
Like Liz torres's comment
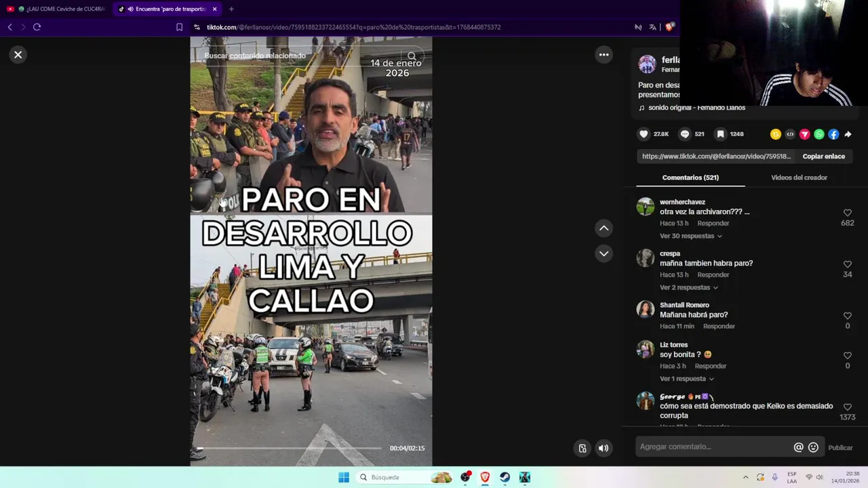[x=847, y=356]
